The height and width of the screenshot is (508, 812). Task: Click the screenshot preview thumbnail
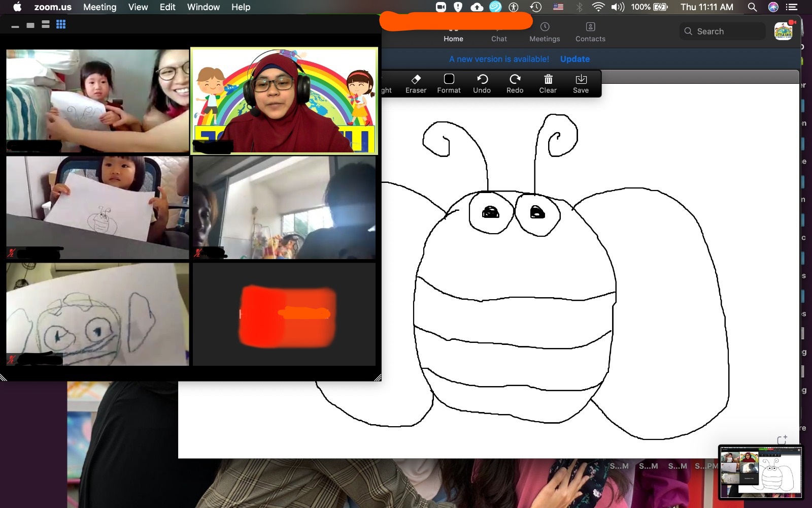(760, 472)
